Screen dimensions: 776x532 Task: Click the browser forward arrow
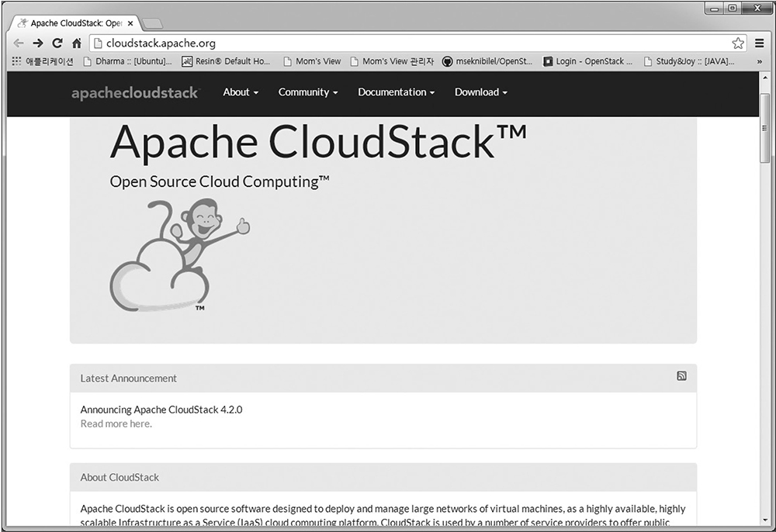37,43
